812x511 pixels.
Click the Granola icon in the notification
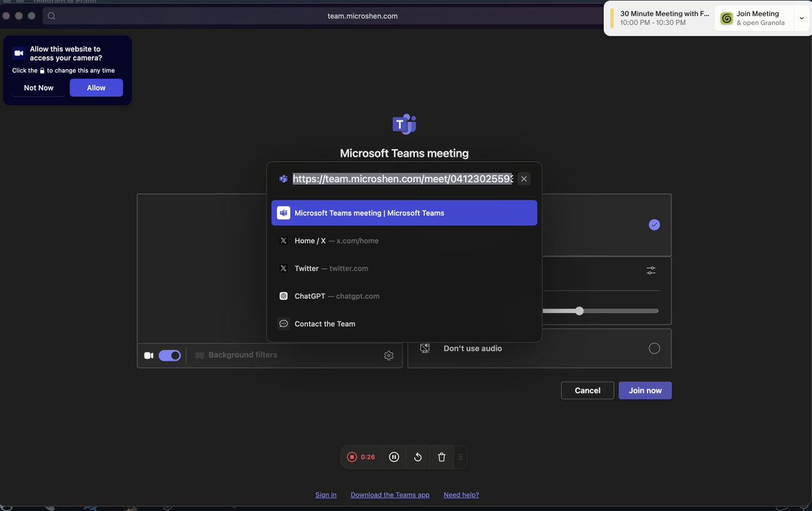coord(726,18)
